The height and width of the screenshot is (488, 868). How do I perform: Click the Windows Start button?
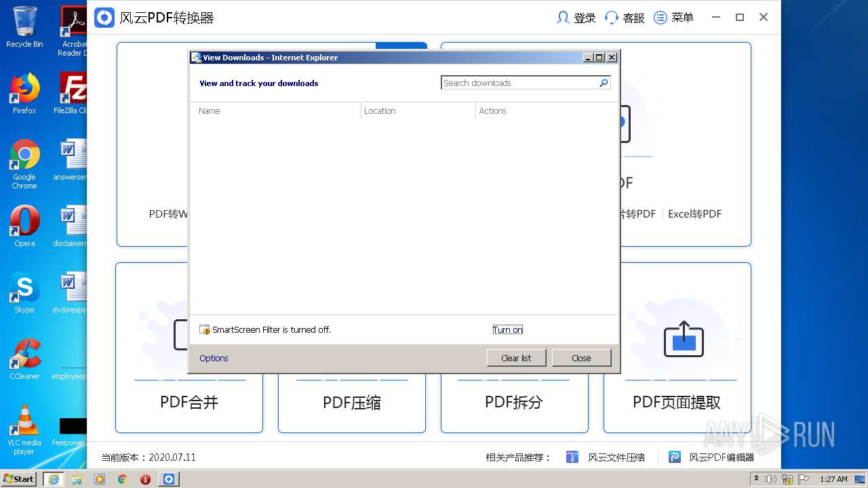pyautogui.click(x=19, y=479)
